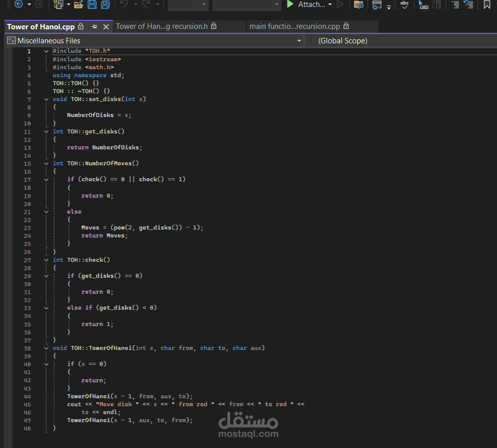Collapse the TowerOfHanoi function at line 38
The width and height of the screenshot is (497, 448).
click(x=46, y=348)
